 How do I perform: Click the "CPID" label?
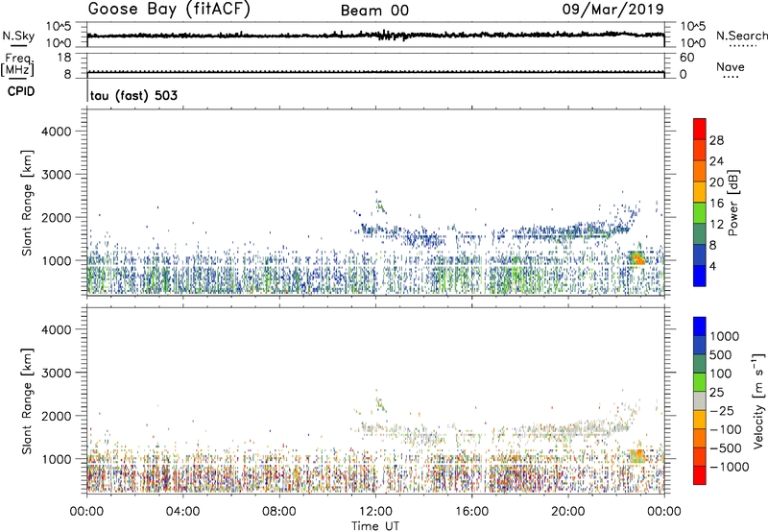[21, 91]
